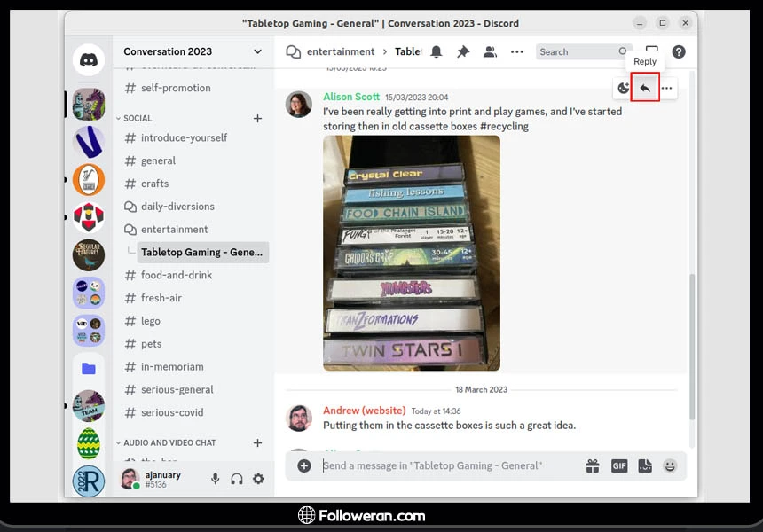Send a gift with the gift icon

[593, 465]
